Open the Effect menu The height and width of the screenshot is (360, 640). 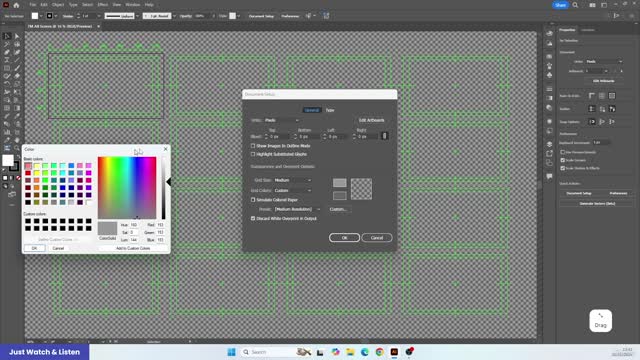(x=102, y=5)
